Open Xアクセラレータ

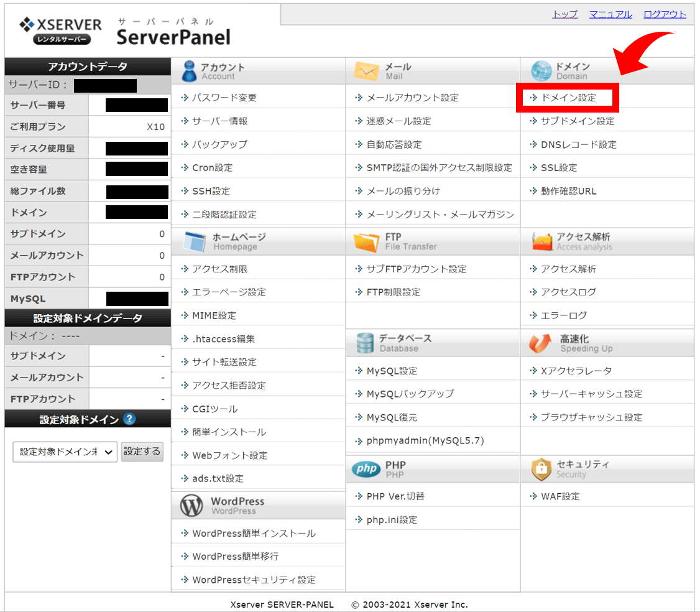point(576,371)
